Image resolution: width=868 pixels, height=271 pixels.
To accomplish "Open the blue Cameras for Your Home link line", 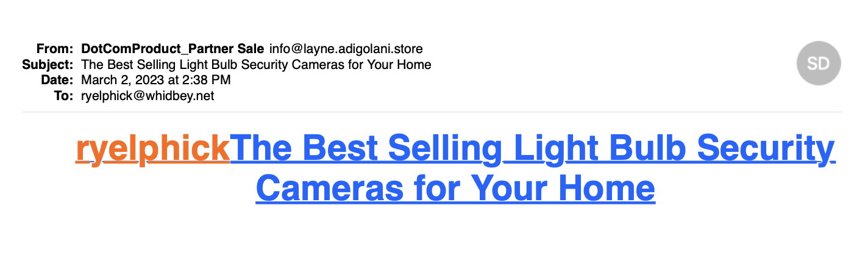I will coord(455,187).
